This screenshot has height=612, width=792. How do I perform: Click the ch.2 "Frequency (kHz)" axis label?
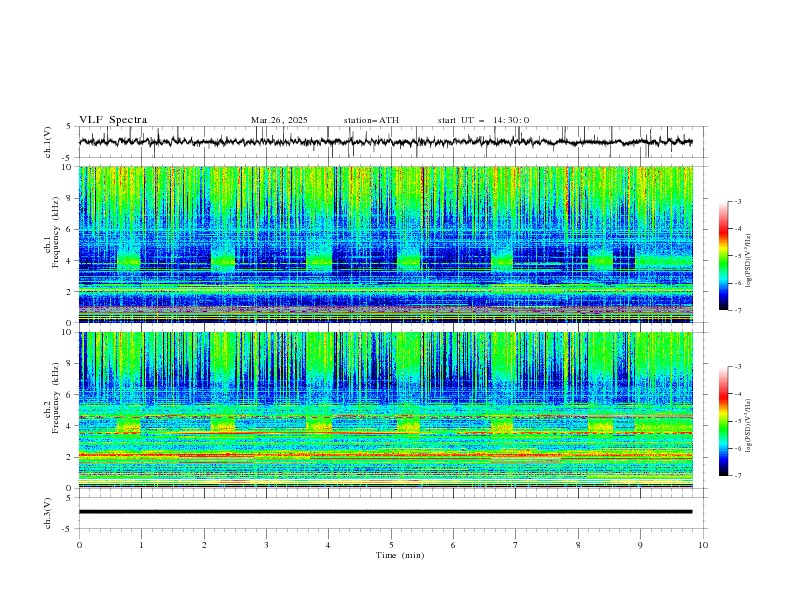point(56,397)
